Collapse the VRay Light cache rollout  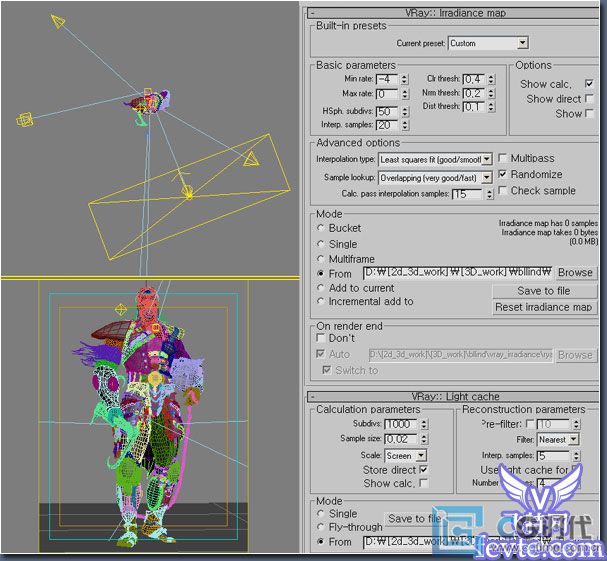click(x=312, y=397)
